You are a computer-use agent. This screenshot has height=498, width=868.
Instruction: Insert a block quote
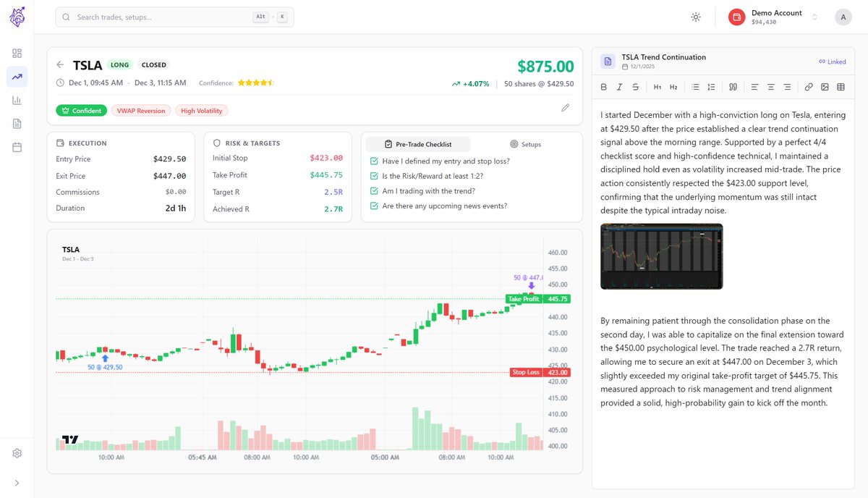tap(733, 87)
